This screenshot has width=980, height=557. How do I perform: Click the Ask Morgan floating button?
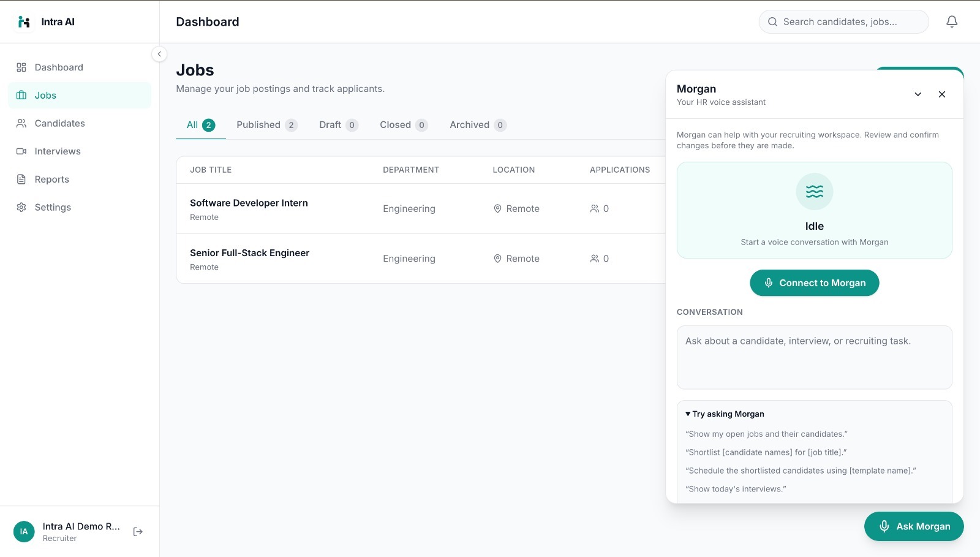tap(914, 526)
